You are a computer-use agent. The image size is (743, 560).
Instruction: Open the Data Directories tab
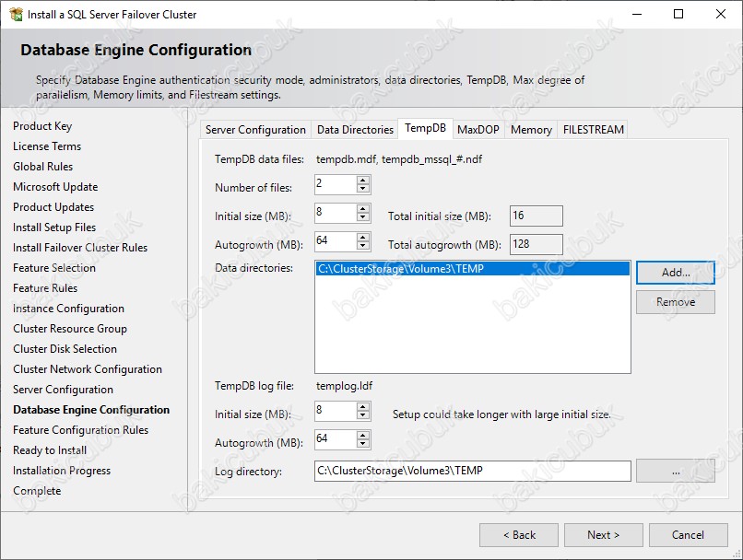point(355,130)
